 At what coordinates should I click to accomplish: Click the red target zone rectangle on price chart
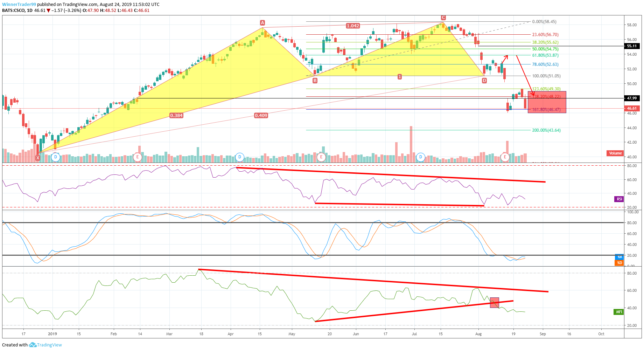click(x=547, y=102)
